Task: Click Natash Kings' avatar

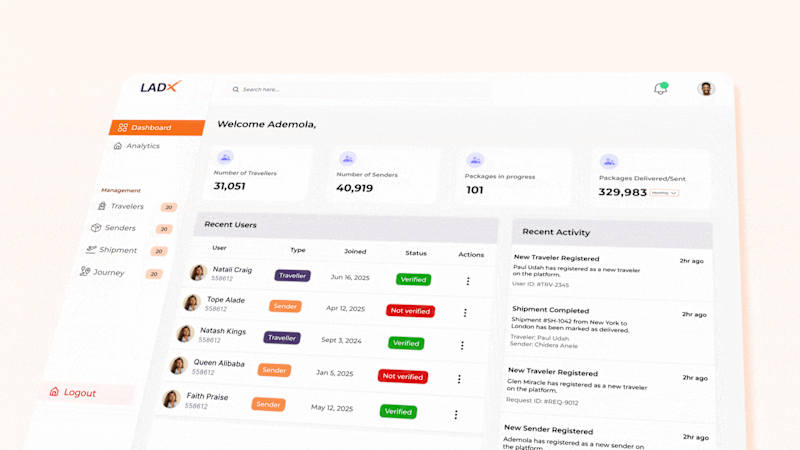Action: click(x=185, y=334)
